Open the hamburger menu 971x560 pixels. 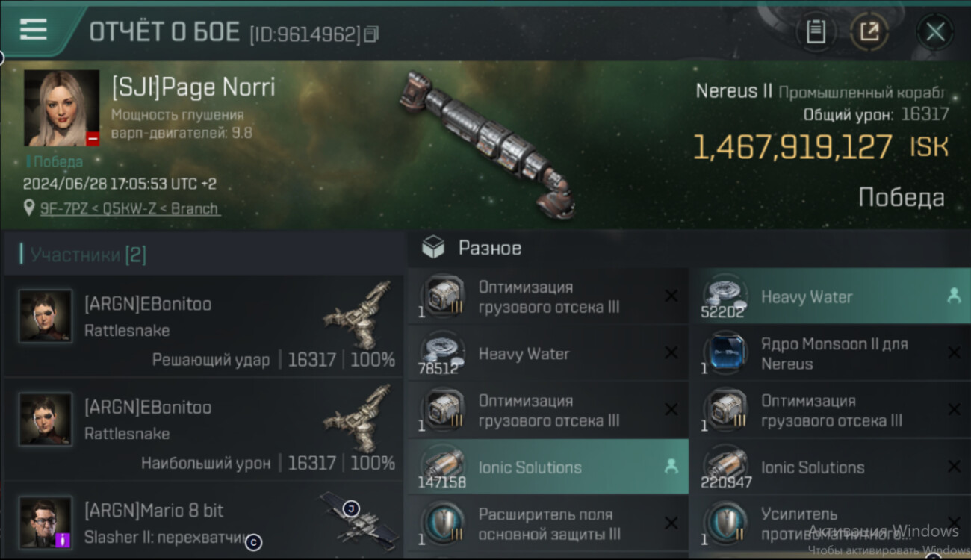tap(33, 30)
